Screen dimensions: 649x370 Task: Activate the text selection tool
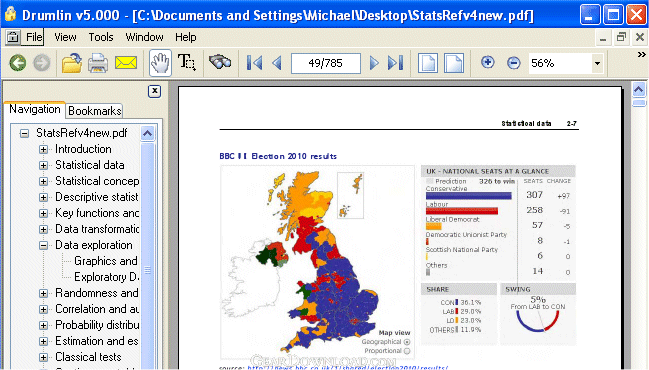[x=187, y=62]
